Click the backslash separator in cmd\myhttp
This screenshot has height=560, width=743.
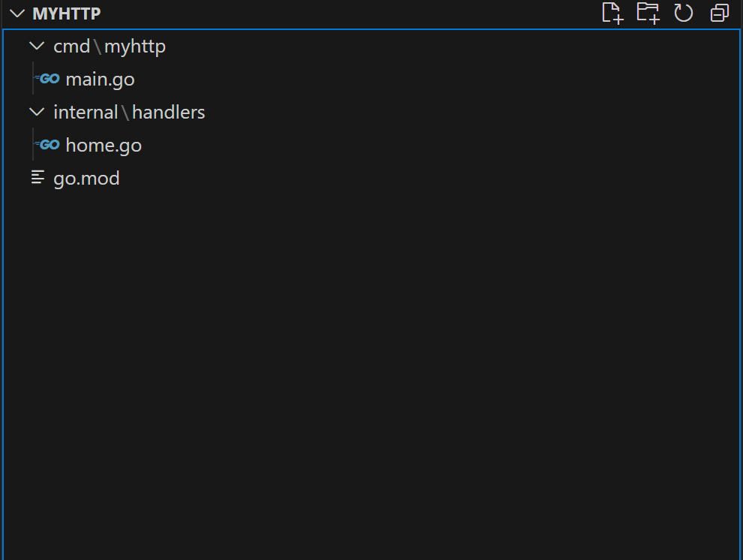click(x=98, y=47)
